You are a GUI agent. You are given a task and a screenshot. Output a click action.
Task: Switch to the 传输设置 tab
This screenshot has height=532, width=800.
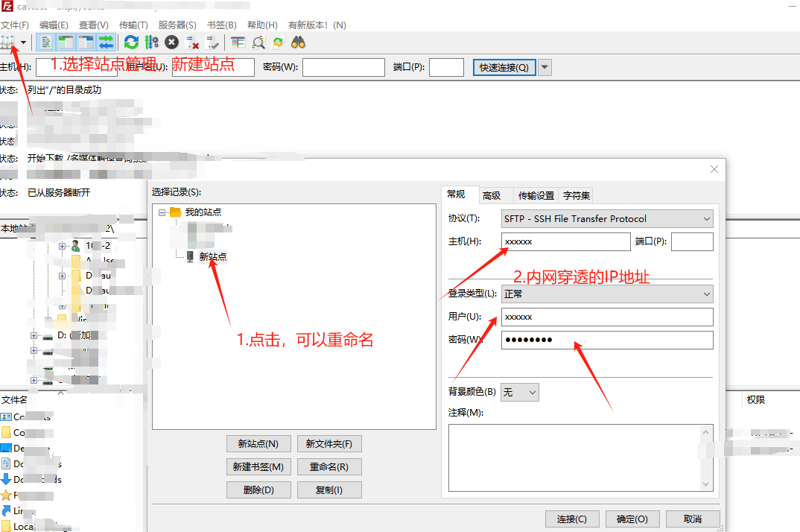coord(536,196)
